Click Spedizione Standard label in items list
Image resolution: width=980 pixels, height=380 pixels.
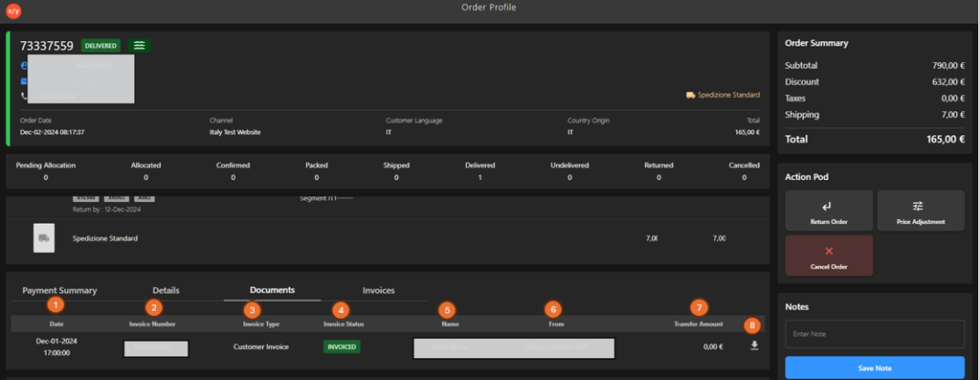[105, 238]
